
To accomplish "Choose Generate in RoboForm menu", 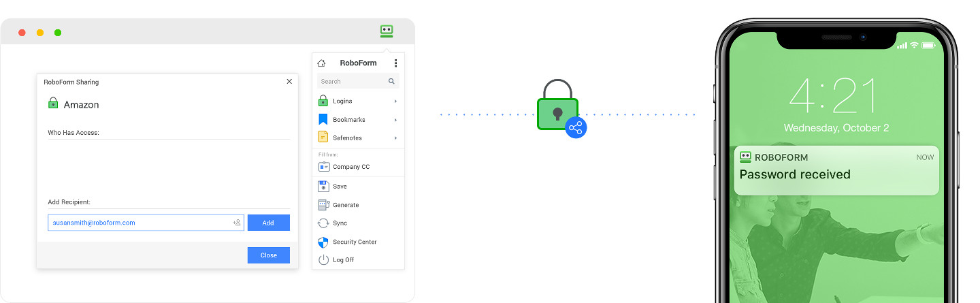I will coord(358,205).
